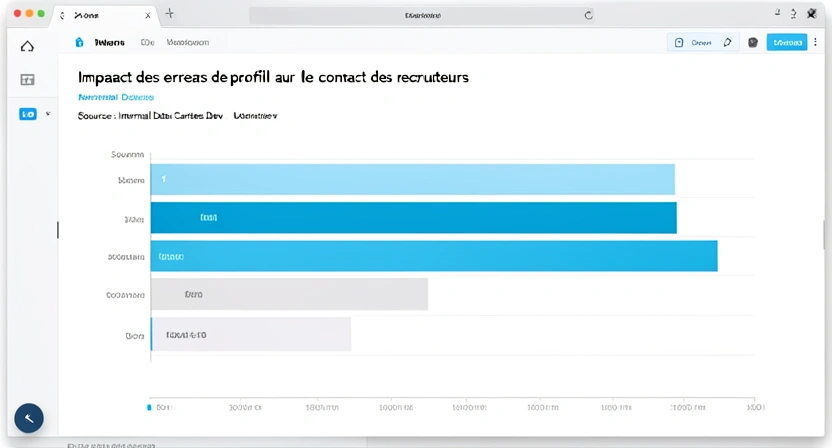Open the table layout icon in sidebar

pyautogui.click(x=27, y=80)
